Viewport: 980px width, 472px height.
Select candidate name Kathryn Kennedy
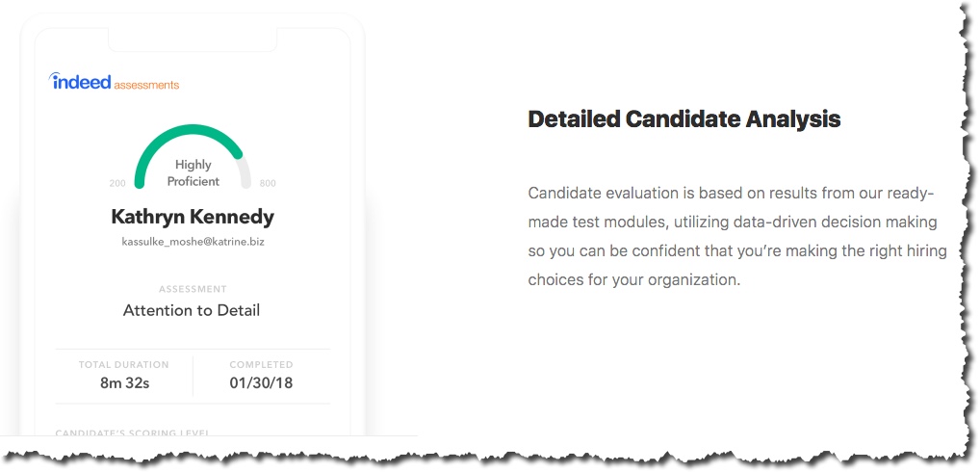193,217
